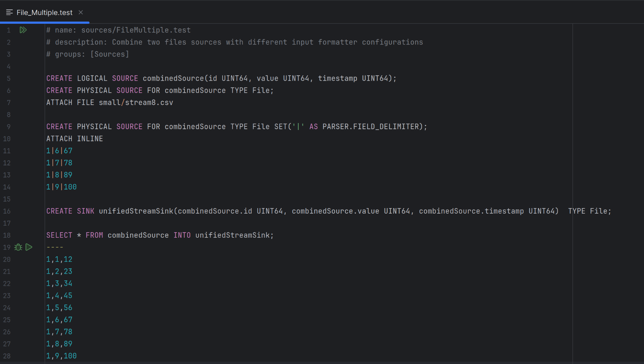The height and width of the screenshot is (364, 644).
Task: Click unifiedStreamSink in CREATE SINK statement
Action: pos(136,211)
